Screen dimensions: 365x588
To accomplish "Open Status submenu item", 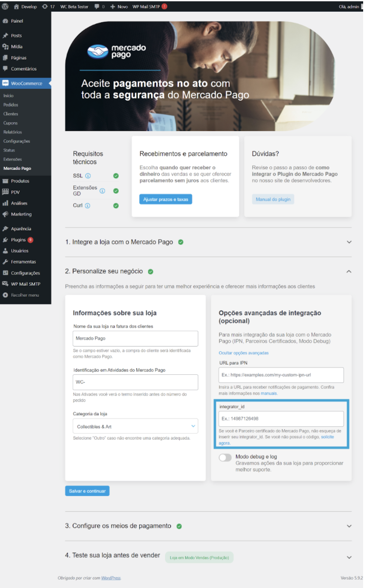I will tap(9, 150).
